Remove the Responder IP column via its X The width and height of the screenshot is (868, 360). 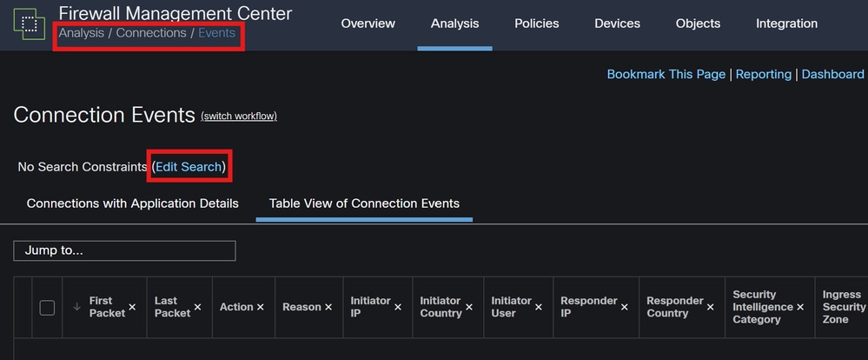click(x=625, y=307)
